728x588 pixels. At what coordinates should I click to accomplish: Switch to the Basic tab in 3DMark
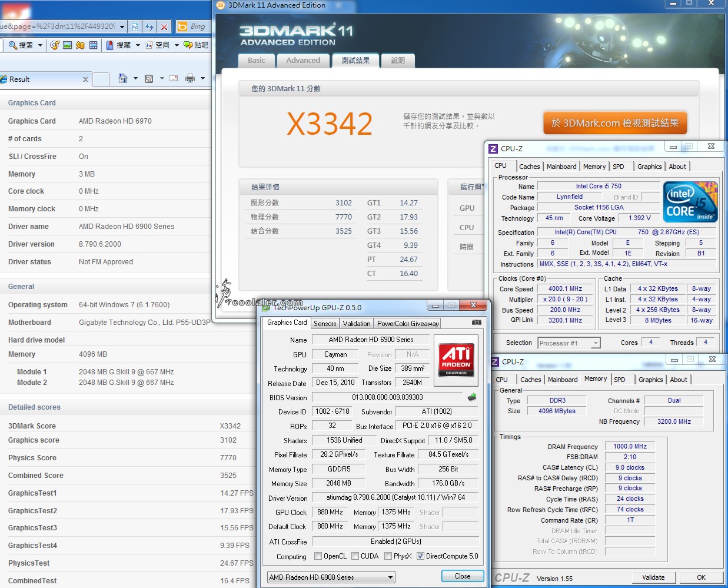coord(257,61)
